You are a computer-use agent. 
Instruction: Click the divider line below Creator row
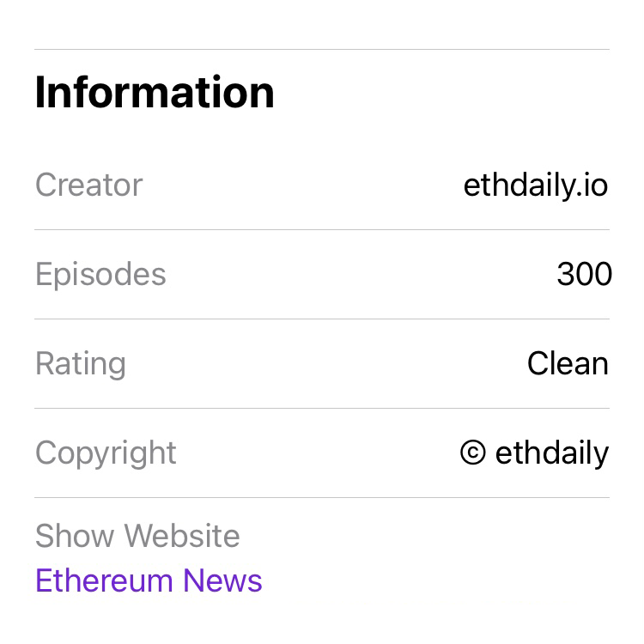coord(322,229)
